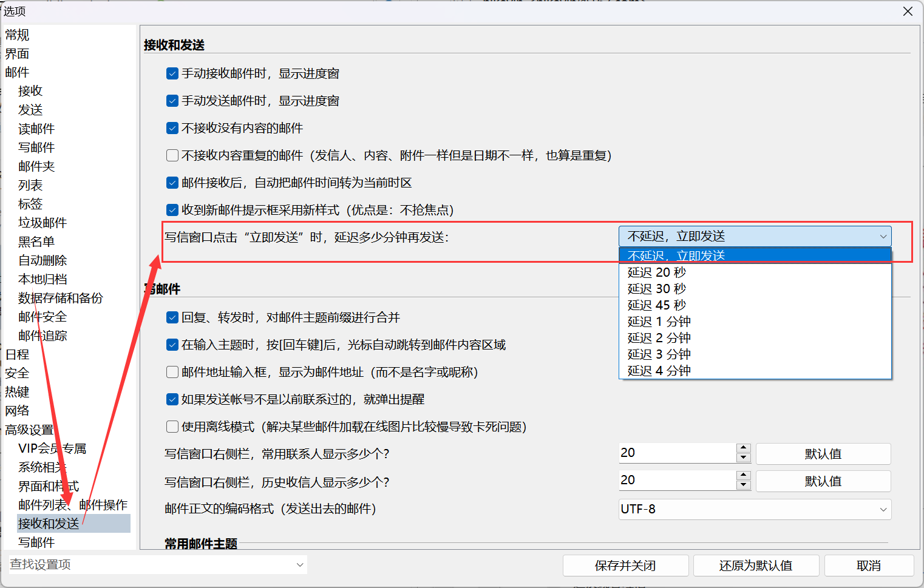Image resolution: width=924 pixels, height=588 pixels.
Task: Toggle 收到新邮件提示框采用新样式 checkbox
Action: click(x=172, y=210)
